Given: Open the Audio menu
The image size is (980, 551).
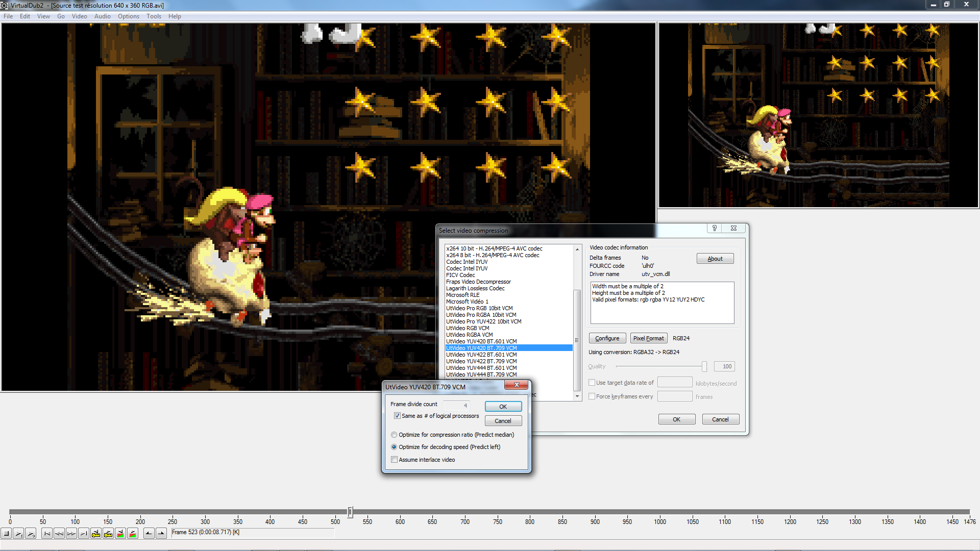Looking at the screenshot, I should (103, 16).
